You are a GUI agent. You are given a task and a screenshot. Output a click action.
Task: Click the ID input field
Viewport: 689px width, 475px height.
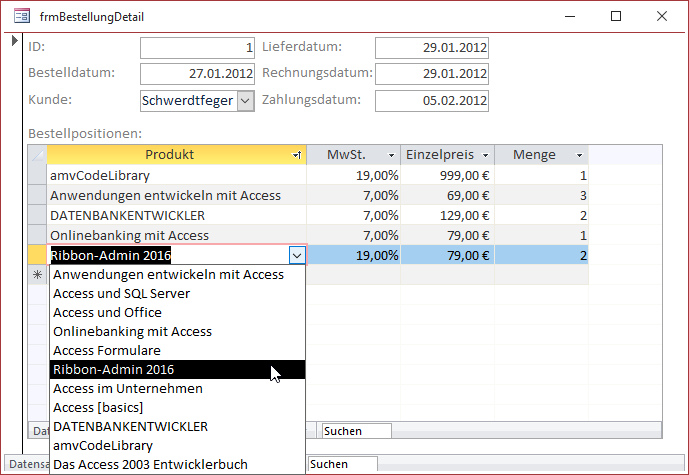(197, 47)
